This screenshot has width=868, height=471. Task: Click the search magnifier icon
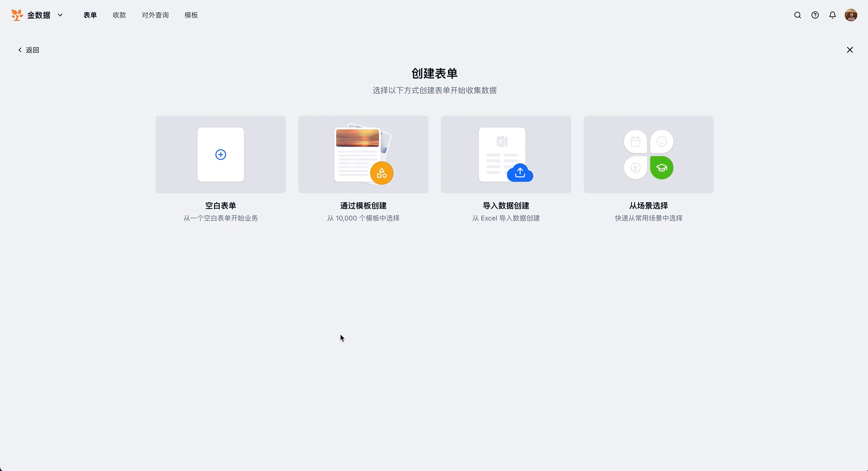click(797, 15)
